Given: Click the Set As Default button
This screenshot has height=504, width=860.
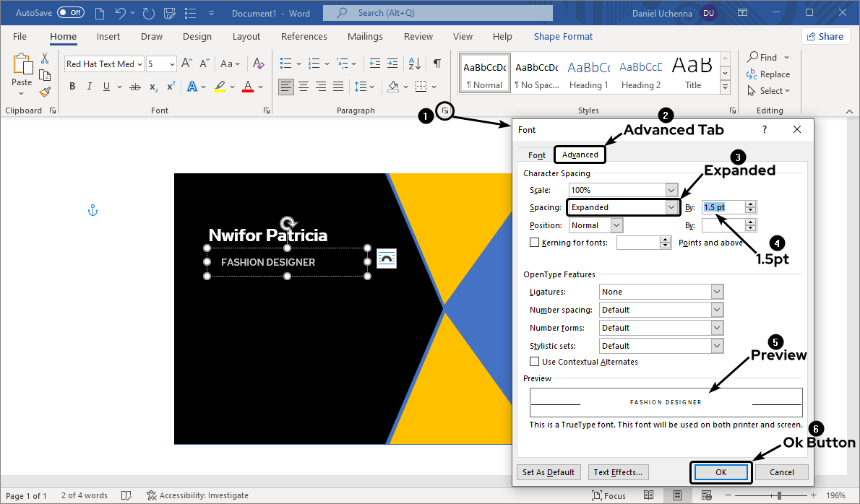Looking at the screenshot, I should (549, 472).
